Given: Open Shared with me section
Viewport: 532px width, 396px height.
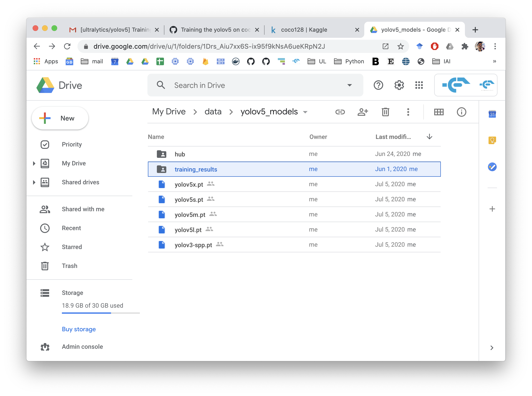Looking at the screenshot, I should pos(83,209).
